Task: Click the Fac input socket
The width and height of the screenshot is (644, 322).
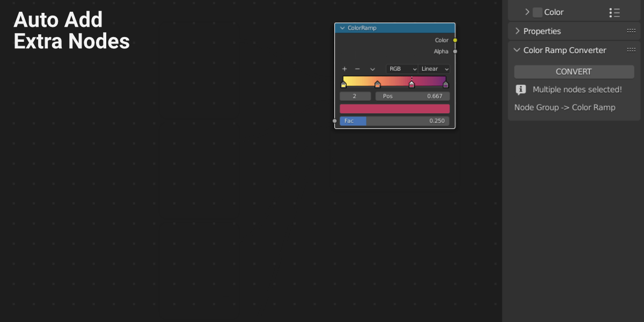Action: pos(335,121)
